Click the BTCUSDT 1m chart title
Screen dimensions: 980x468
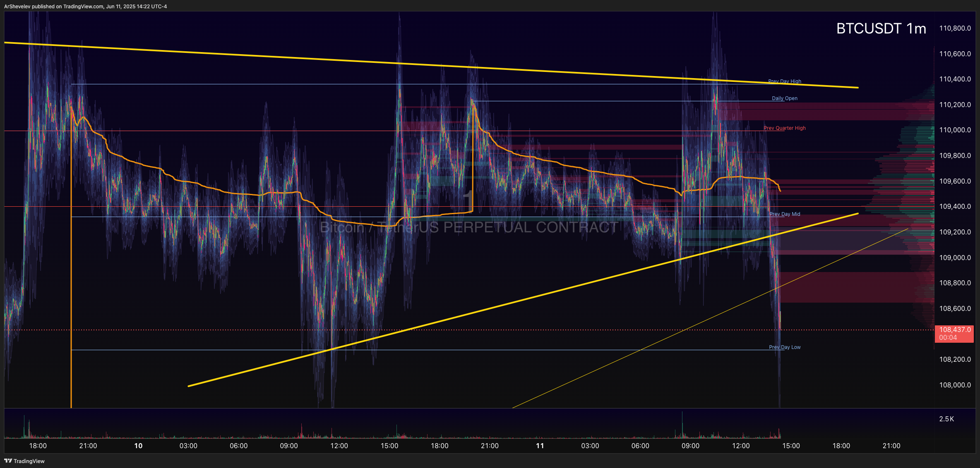tap(881, 29)
